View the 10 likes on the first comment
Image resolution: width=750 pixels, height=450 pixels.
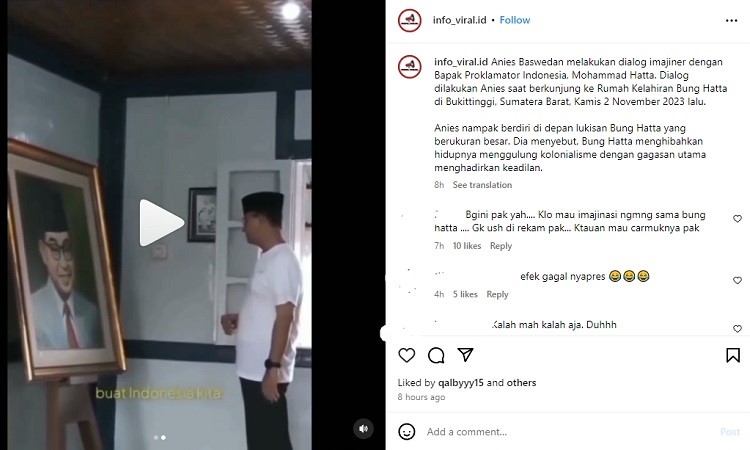click(467, 246)
